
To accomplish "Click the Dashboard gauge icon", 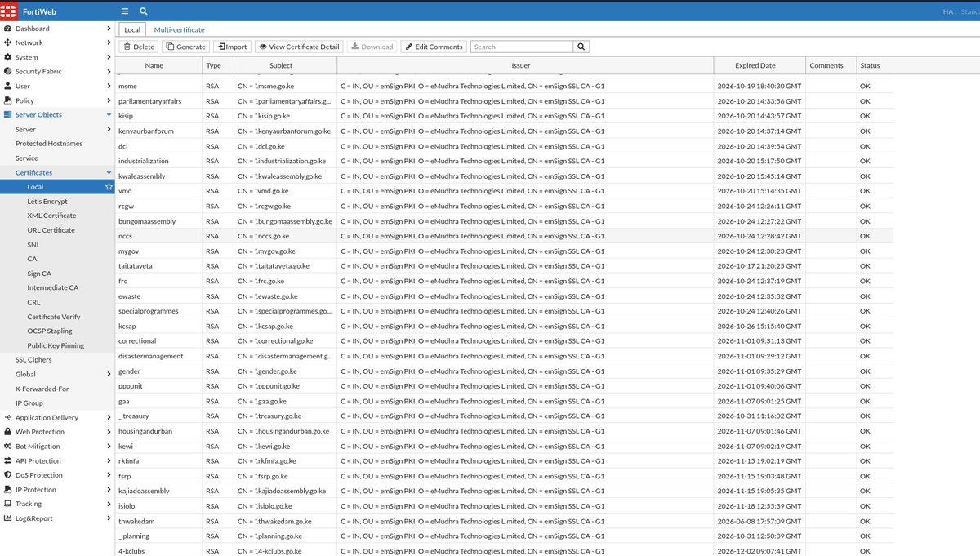I will pyautogui.click(x=8, y=29).
